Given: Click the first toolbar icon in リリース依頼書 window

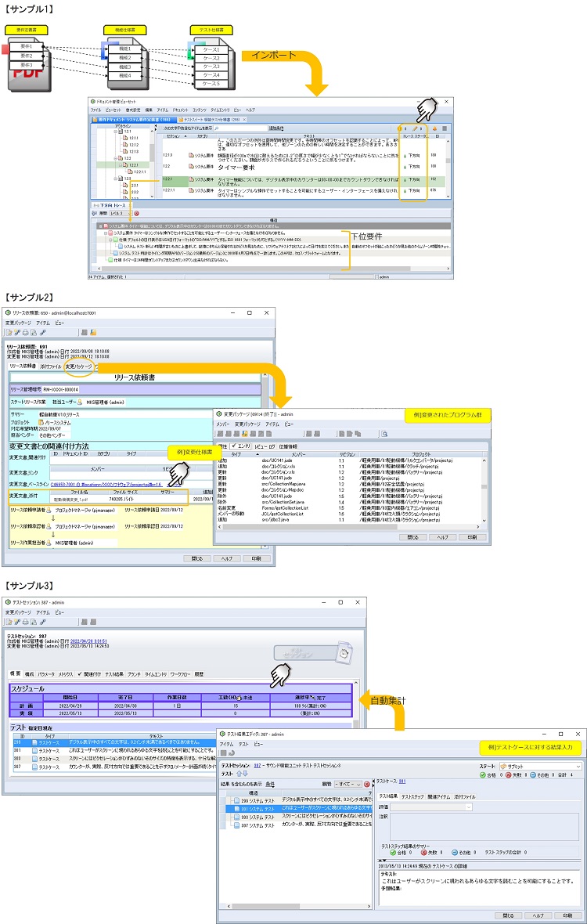Looking at the screenshot, I should [9, 332].
